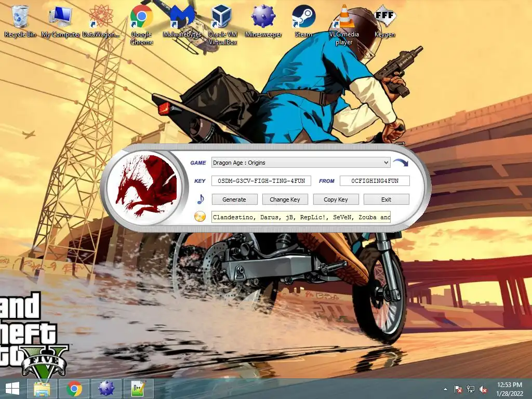Image resolution: width=532 pixels, height=399 pixels.
Task: Open Chrome from the taskbar
Action: pos(74,389)
